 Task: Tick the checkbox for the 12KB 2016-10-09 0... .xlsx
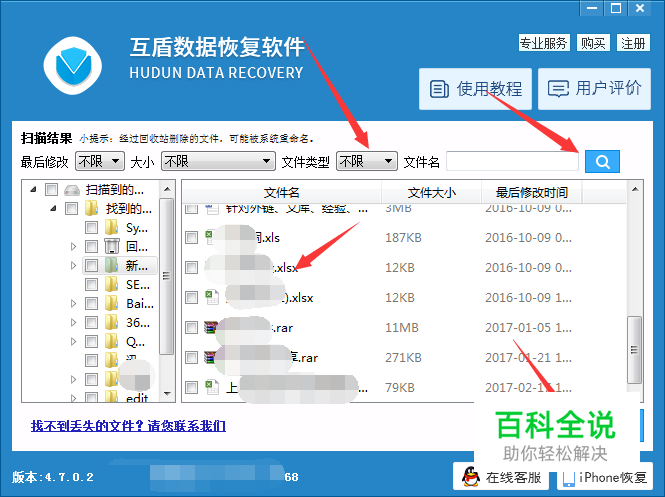tap(192, 268)
